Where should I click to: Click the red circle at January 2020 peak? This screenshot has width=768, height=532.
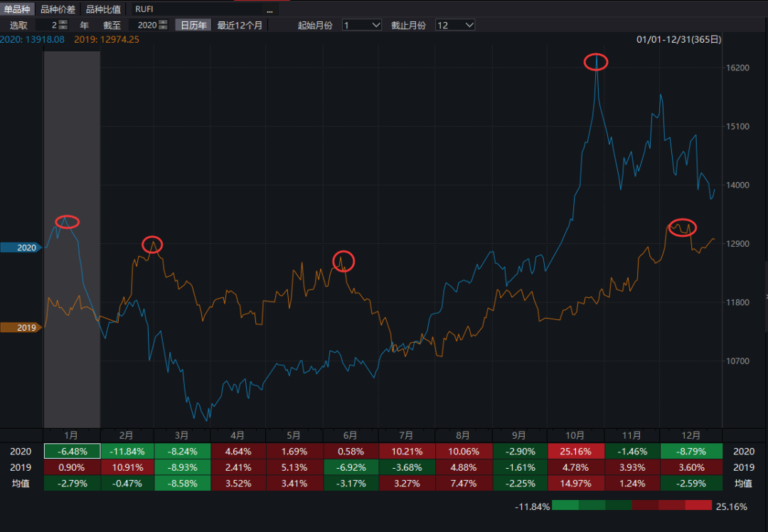(67, 222)
